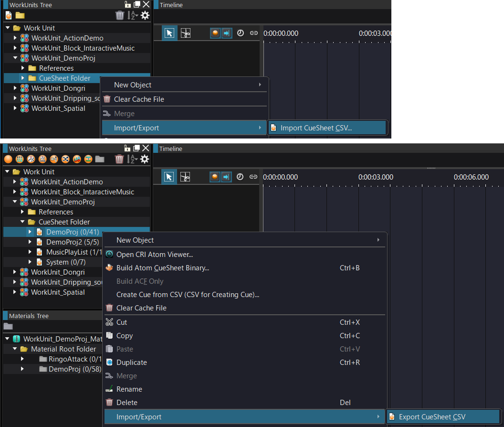
Task: Collapse Material Root Folder in Materials Tree
Action: tap(15, 349)
